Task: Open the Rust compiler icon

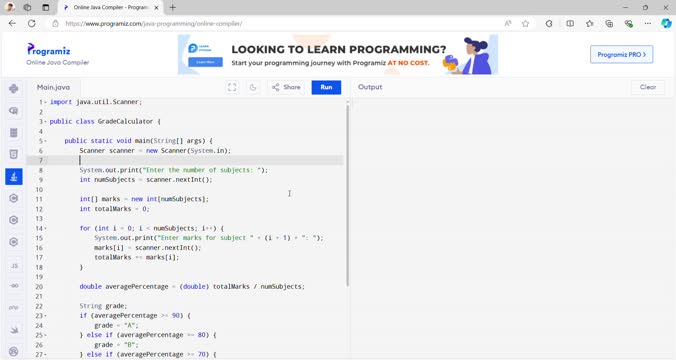Action: coord(14,351)
